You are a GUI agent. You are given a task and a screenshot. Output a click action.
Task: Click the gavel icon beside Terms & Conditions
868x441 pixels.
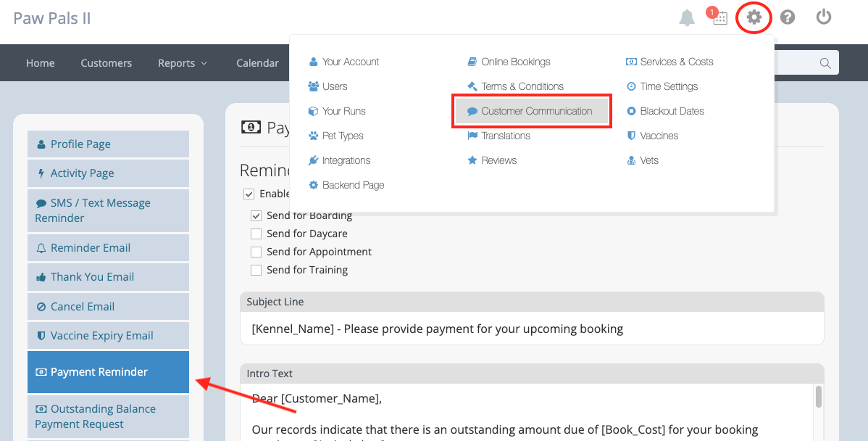pyautogui.click(x=472, y=86)
